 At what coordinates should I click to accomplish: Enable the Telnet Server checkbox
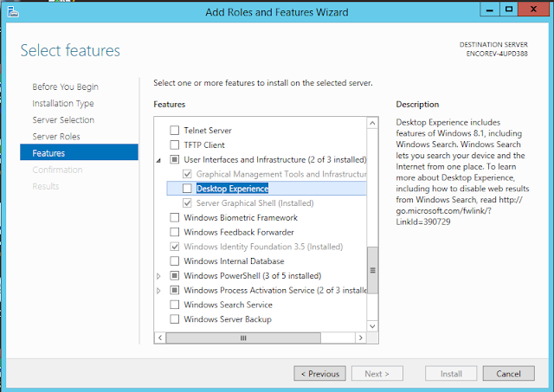click(x=175, y=131)
